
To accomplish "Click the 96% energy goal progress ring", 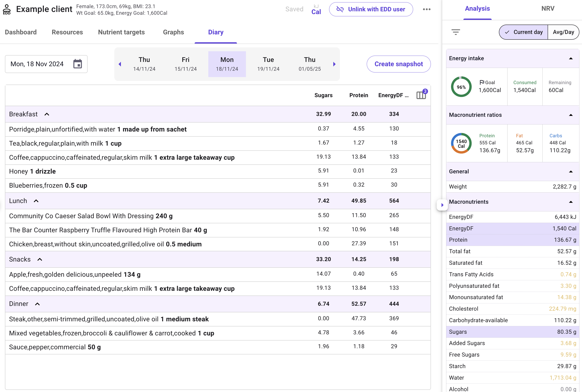I will (461, 87).
